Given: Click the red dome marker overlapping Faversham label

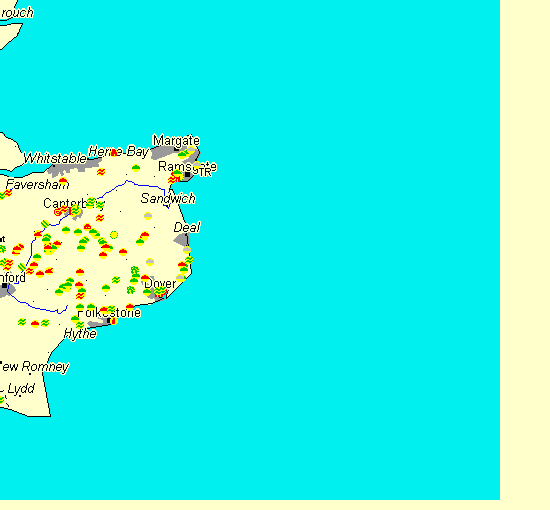Looking at the screenshot, I should point(63,182).
